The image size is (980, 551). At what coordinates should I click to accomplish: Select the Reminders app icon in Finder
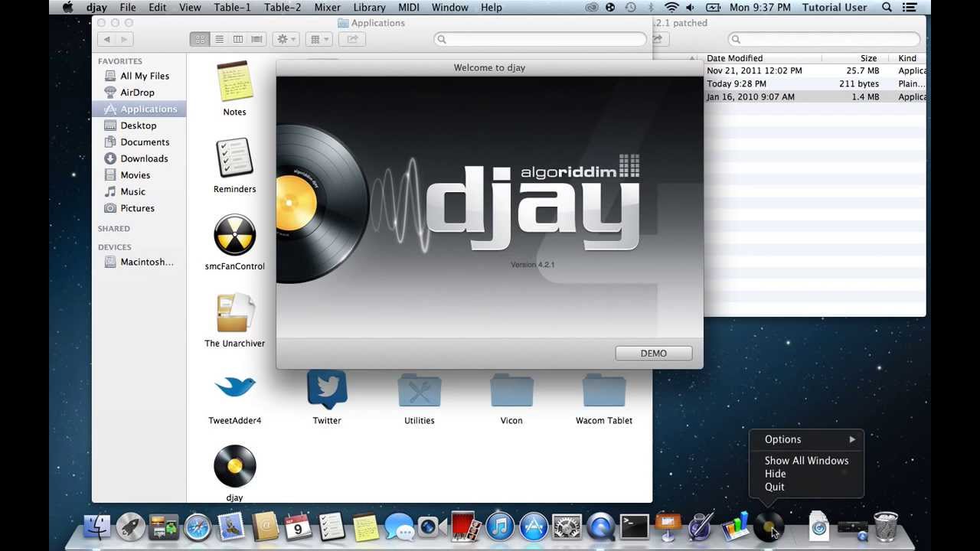(234, 158)
